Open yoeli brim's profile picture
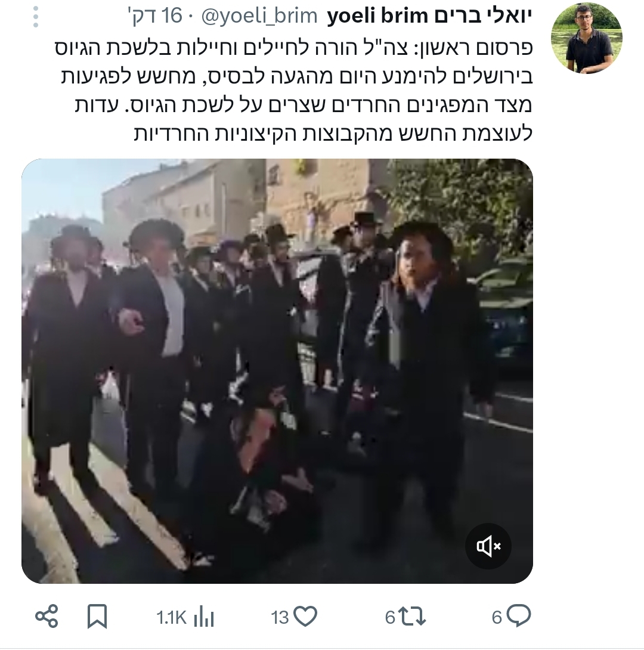 [x=586, y=38]
